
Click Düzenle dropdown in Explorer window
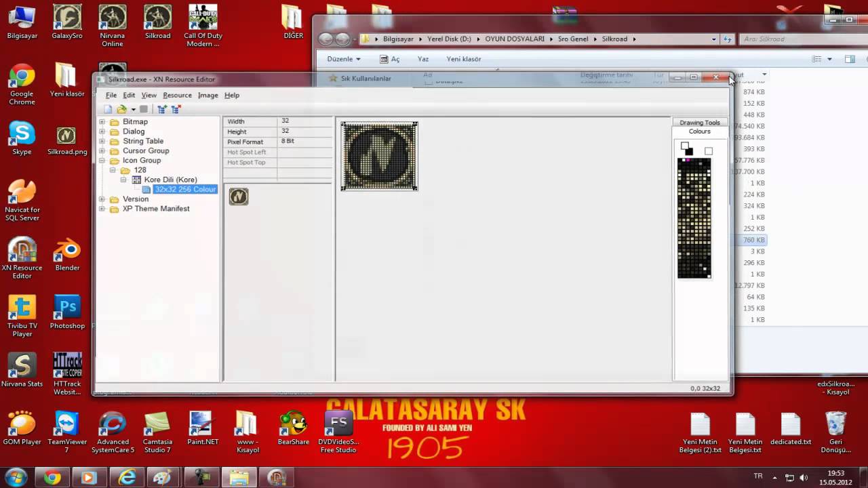(x=344, y=59)
